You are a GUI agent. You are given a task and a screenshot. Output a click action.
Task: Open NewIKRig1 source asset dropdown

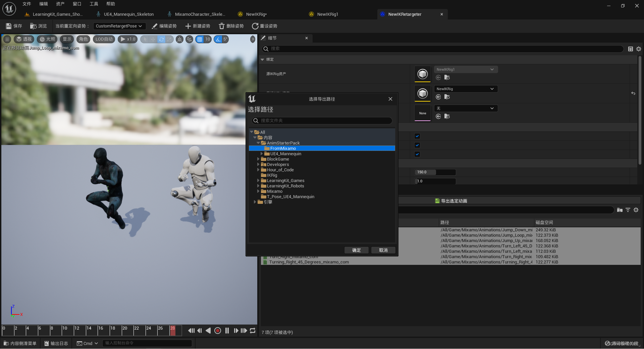[466, 69]
